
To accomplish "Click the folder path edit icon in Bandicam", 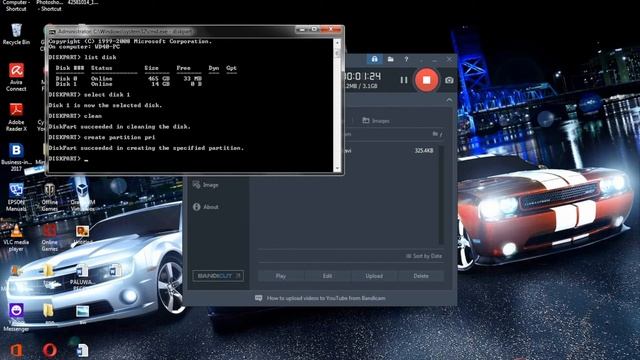I will [437, 134].
